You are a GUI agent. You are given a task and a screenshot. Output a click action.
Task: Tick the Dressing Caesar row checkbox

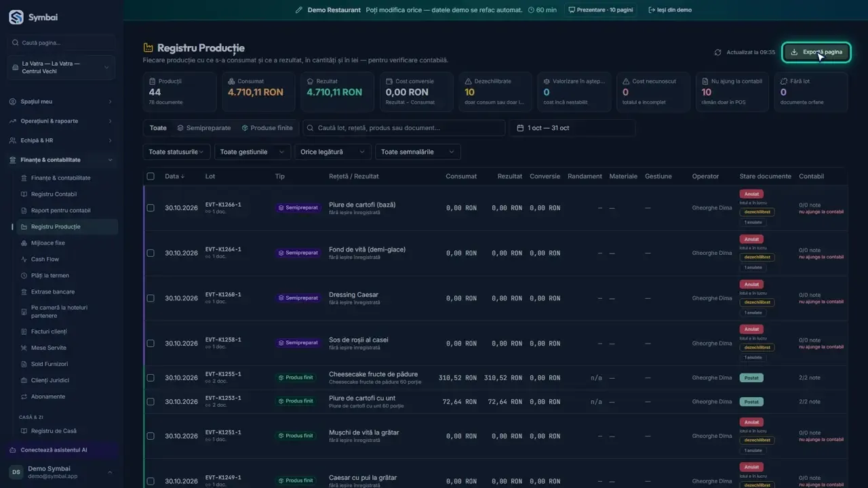(x=151, y=298)
